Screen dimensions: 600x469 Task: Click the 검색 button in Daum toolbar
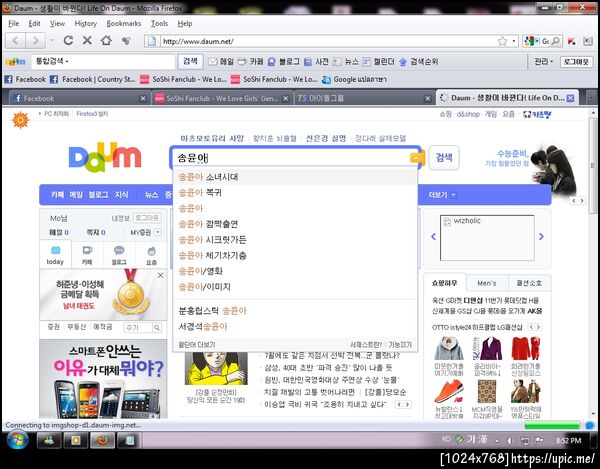[190, 61]
